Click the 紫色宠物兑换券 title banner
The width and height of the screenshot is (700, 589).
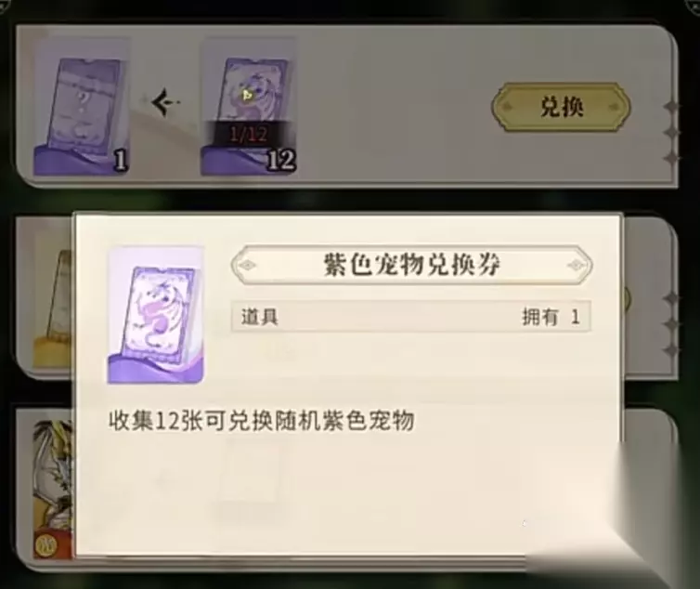click(x=411, y=265)
